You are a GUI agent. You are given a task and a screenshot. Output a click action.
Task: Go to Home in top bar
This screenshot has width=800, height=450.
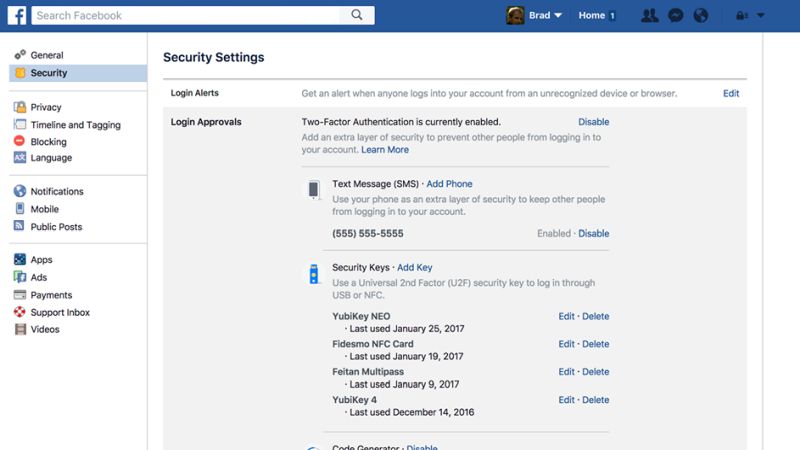point(591,15)
